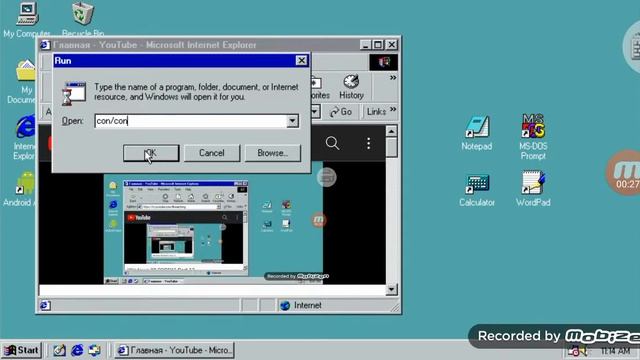640x360 pixels.
Task: Open the Android desktop shortcut
Action: point(26,182)
